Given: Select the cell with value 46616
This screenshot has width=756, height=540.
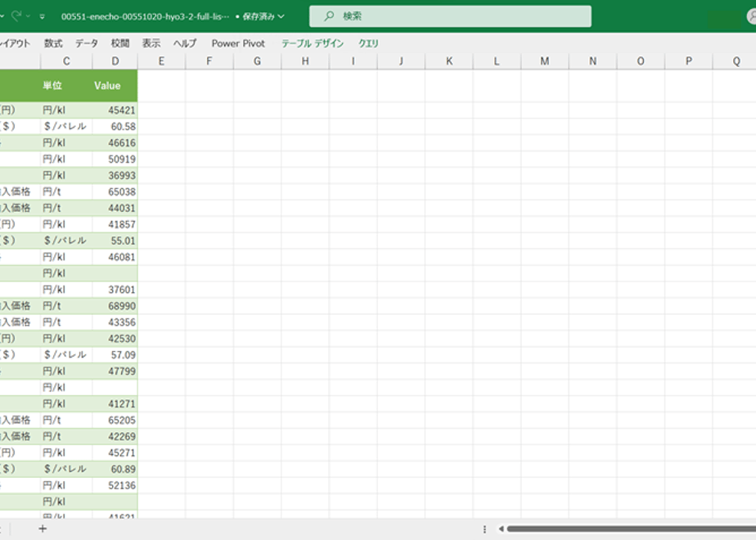Looking at the screenshot, I should [x=115, y=142].
